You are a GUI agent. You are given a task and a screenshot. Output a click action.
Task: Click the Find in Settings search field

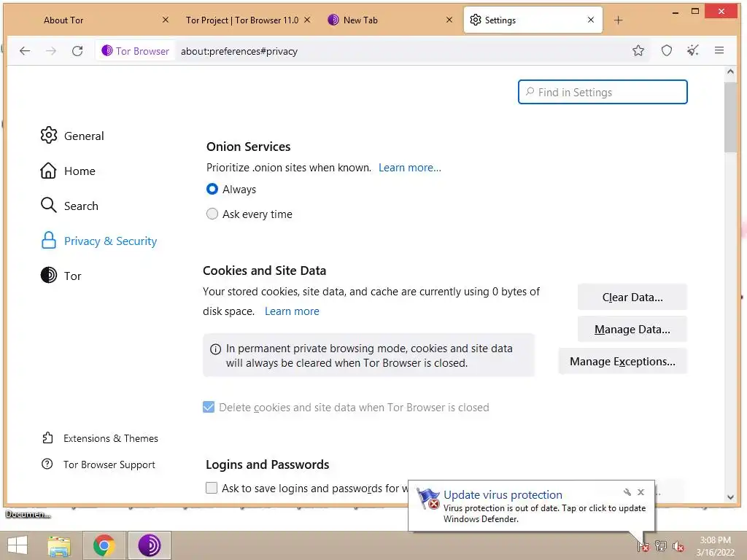tap(603, 92)
